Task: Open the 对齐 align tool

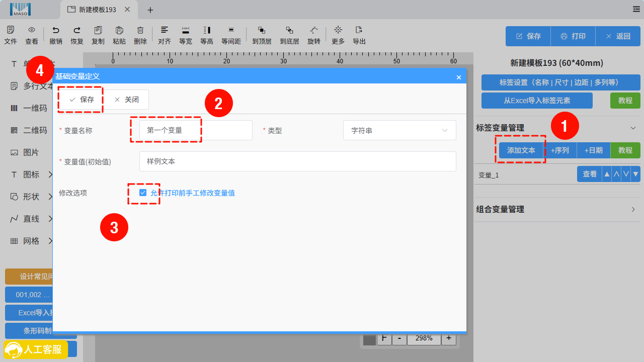Action: 165,30
